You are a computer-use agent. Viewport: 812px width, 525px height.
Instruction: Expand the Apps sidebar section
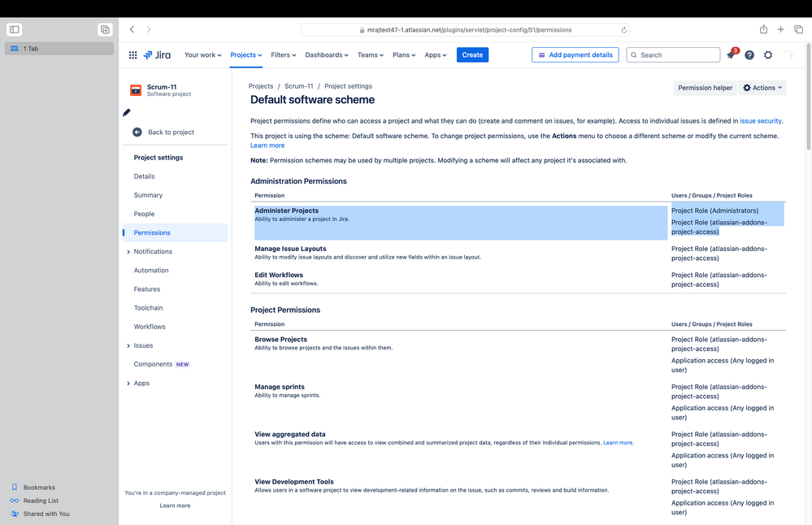click(128, 383)
